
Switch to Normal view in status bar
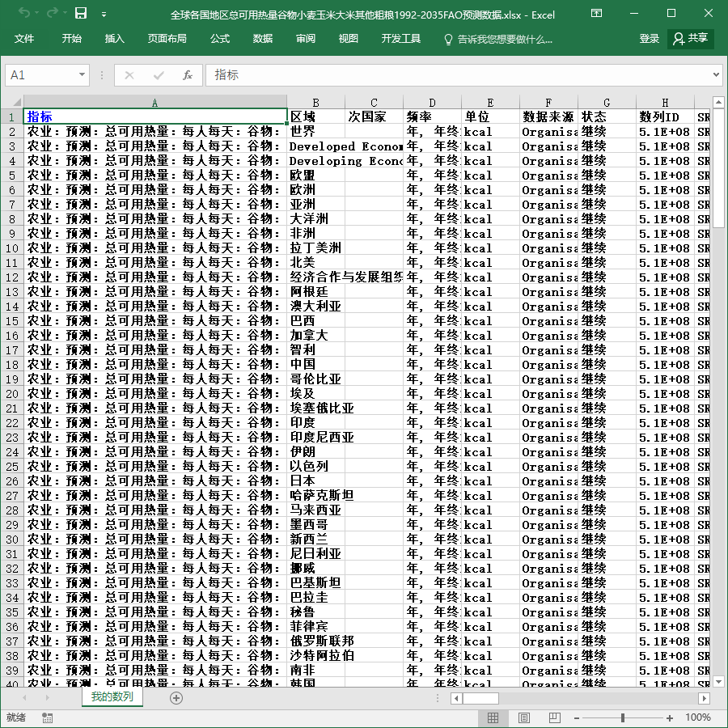[x=493, y=717]
